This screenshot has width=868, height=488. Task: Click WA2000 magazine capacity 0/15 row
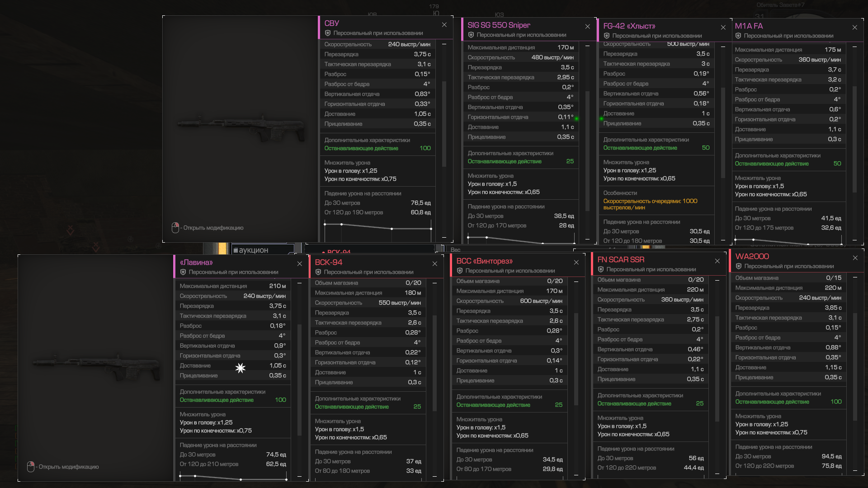[x=788, y=278]
